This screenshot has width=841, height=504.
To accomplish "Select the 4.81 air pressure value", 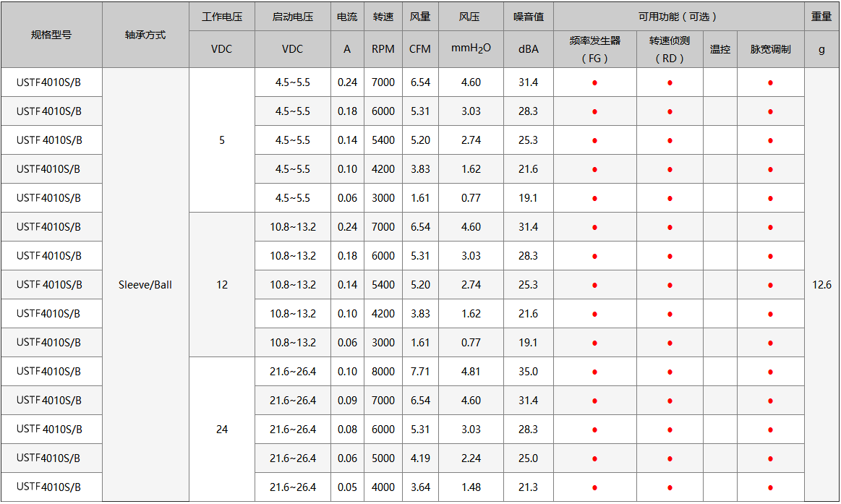I will click(x=471, y=372).
